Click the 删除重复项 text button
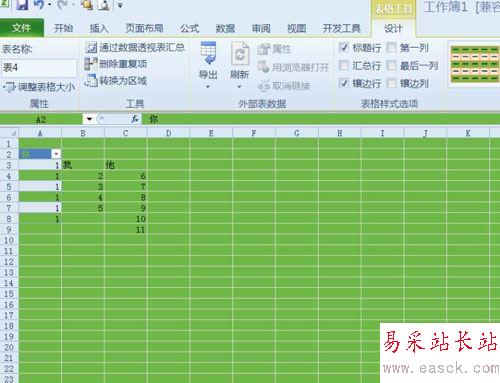Image resolution: width=500 pixels, height=383 pixels. click(123, 64)
